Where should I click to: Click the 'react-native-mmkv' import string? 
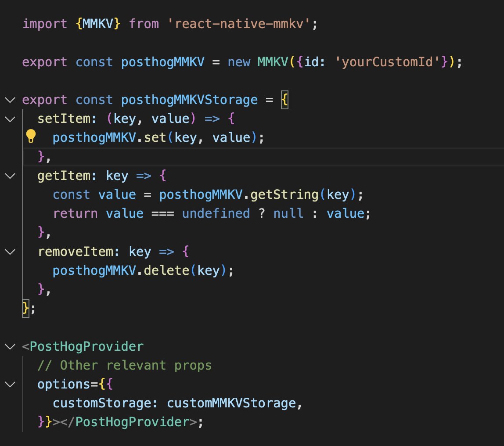pos(239,24)
